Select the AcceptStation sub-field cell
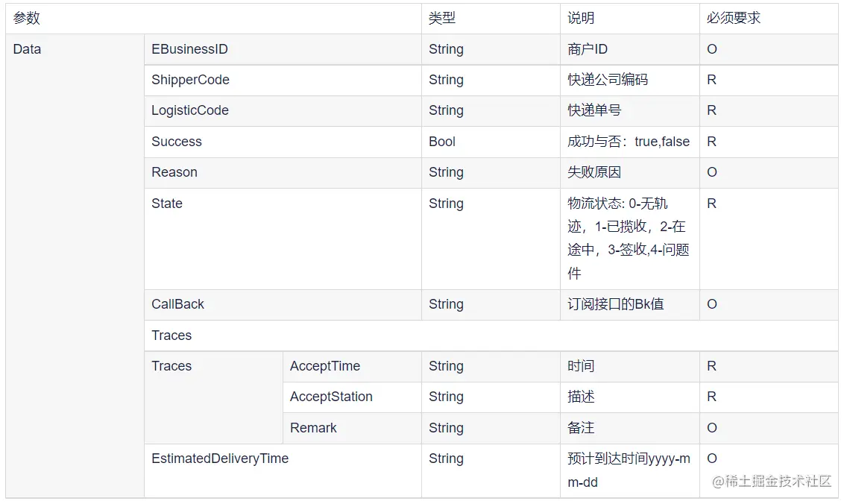 pyautogui.click(x=331, y=397)
